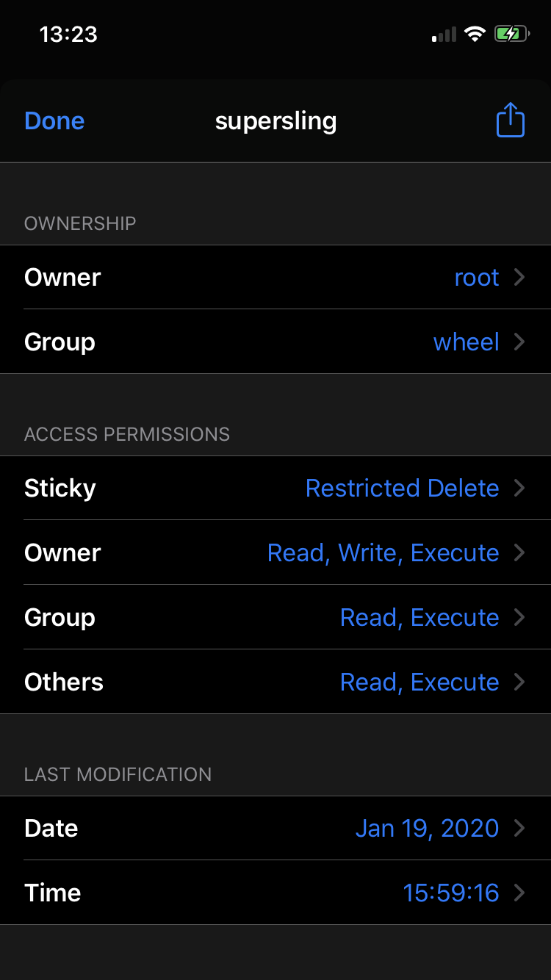Tap the chevron on the Date row

pyautogui.click(x=519, y=828)
